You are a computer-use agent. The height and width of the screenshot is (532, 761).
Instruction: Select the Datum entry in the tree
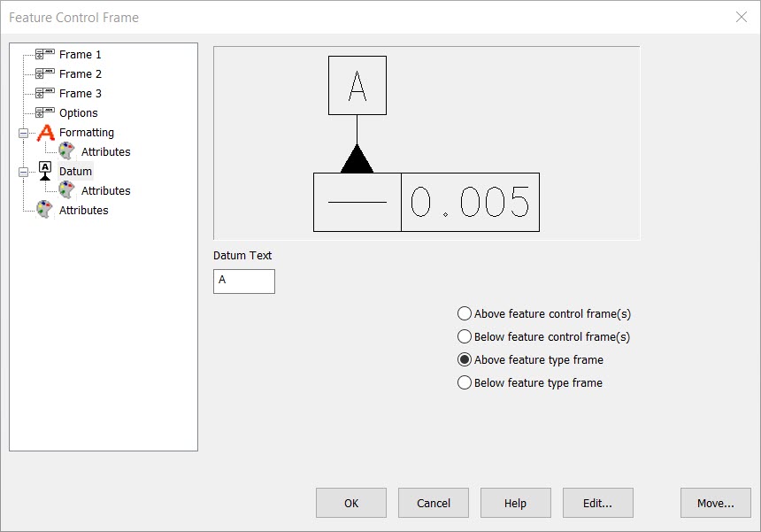[x=78, y=171]
